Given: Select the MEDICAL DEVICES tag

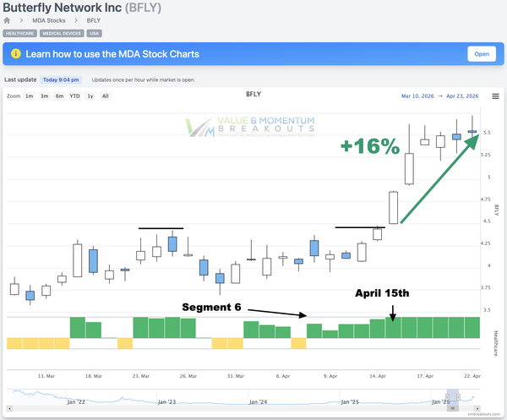Looking at the screenshot, I should click(62, 33).
